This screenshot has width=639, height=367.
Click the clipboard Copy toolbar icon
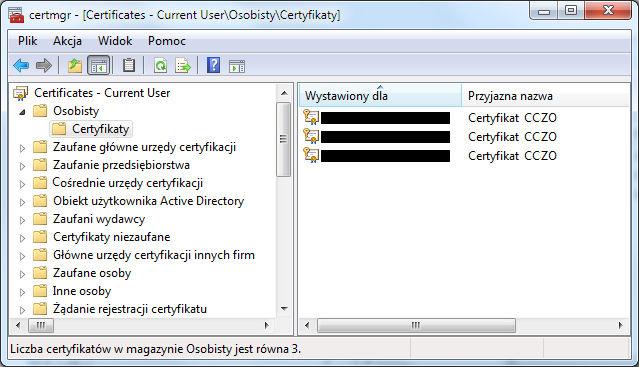pyautogui.click(x=129, y=65)
